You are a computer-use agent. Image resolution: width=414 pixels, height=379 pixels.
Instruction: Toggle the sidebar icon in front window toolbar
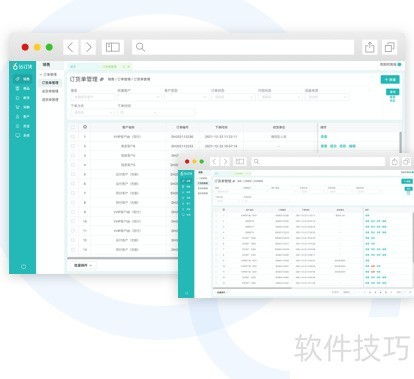[x=240, y=162]
